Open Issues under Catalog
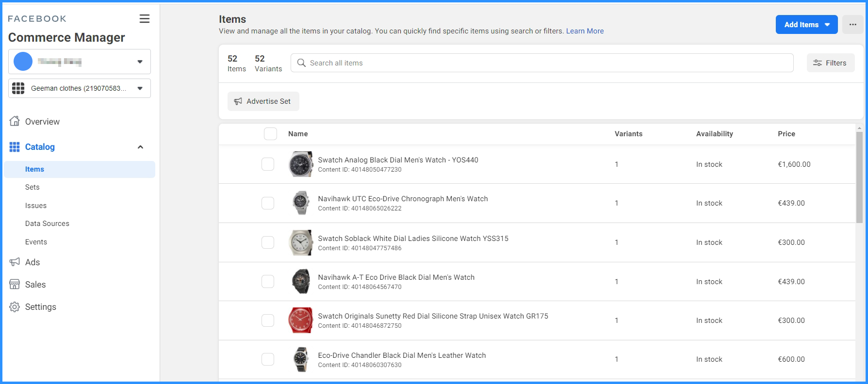The width and height of the screenshot is (868, 384). point(36,206)
